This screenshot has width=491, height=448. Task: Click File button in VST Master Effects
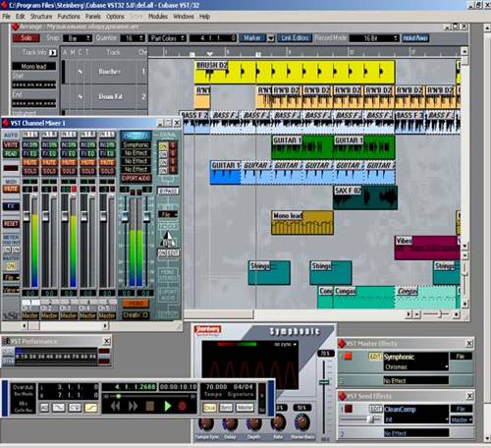pos(461,357)
